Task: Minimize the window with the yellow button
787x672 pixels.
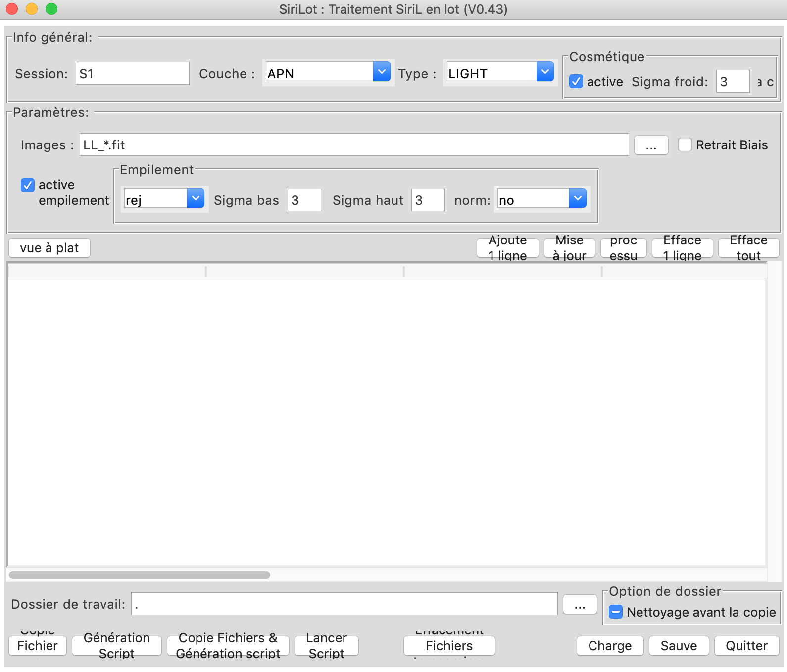Action: click(x=32, y=9)
